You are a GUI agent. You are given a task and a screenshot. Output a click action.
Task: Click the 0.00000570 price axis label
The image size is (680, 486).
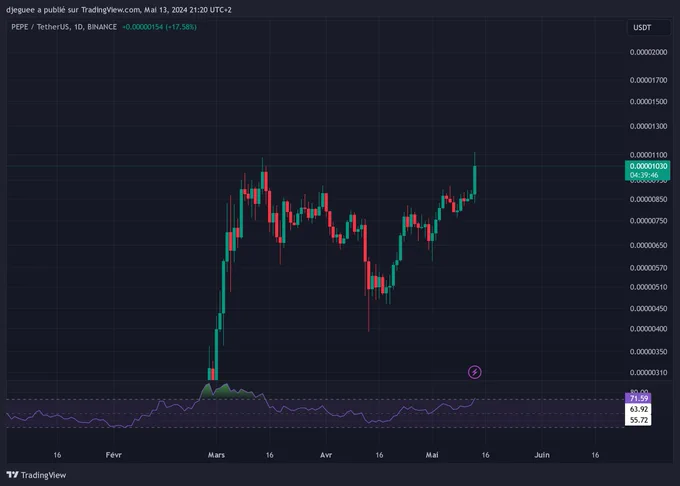point(648,268)
